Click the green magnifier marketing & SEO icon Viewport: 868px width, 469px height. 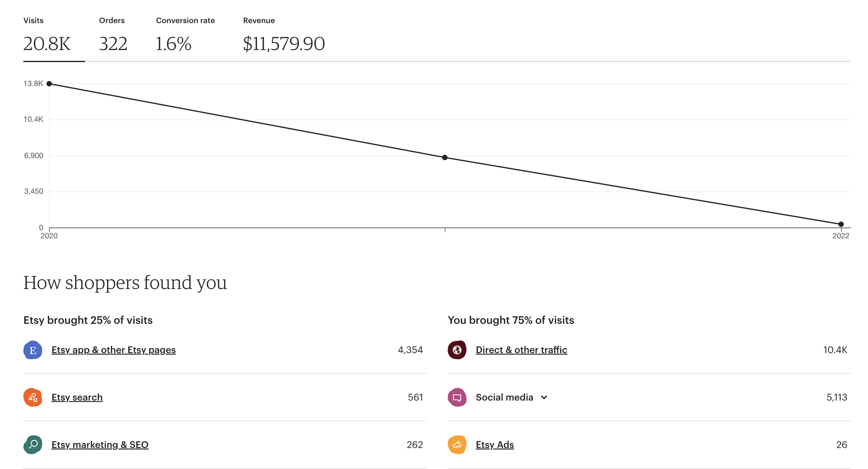(33, 444)
